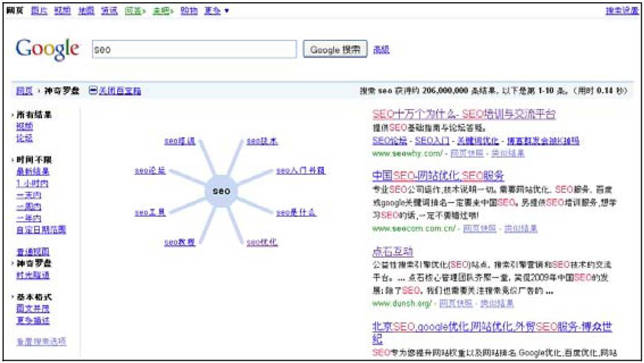This screenshot has height=363, width=644.
Task: Click the 网页 breadcrumb link before 神奇罗盘
Action: point(24,91)
